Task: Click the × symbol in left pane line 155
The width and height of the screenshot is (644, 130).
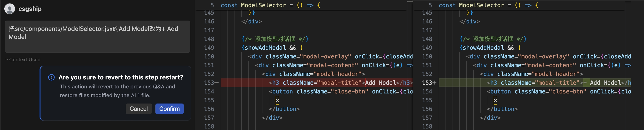Action: coord(277,100)
